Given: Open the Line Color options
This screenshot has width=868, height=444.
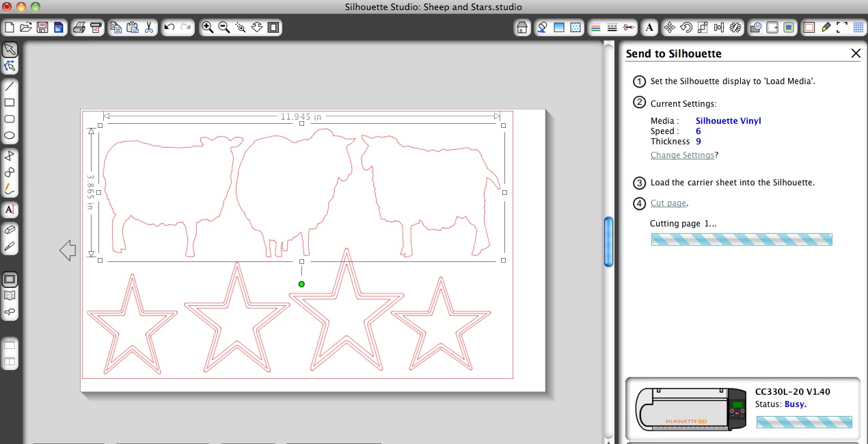Looking at the screenshot, I should (x=595, y=27).
